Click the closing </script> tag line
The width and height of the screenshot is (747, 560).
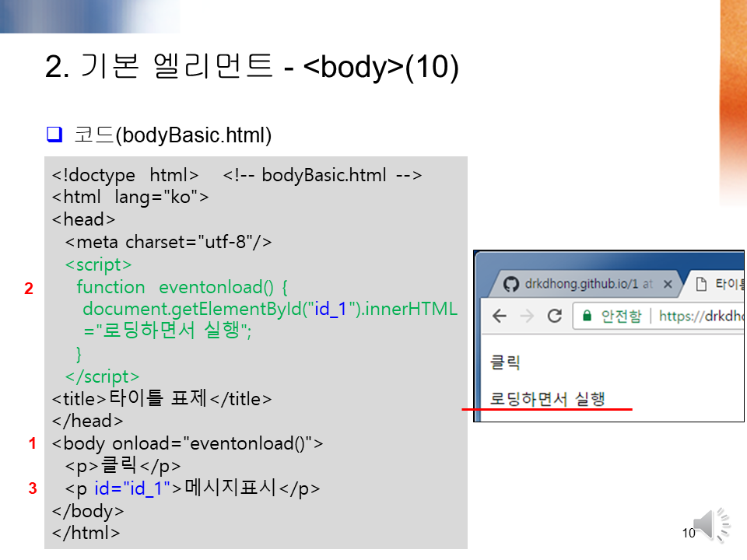102,376
